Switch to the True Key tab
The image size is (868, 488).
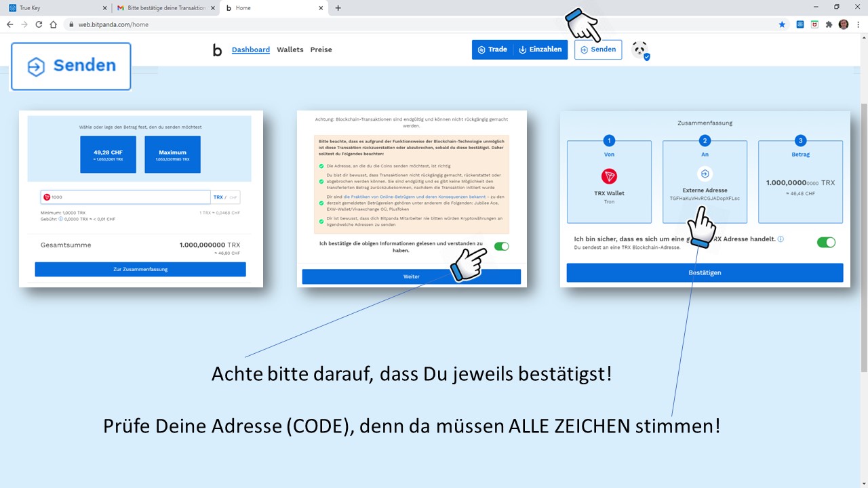pos(57,8)
